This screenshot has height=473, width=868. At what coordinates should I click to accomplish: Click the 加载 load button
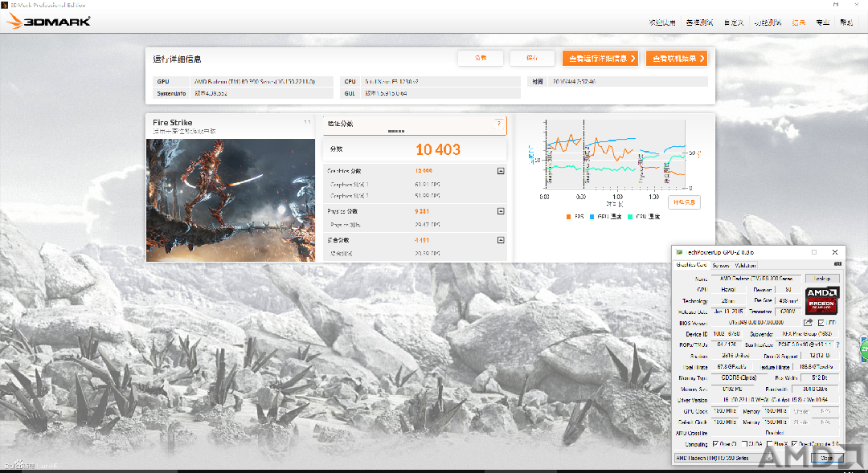tap(481, 58)
